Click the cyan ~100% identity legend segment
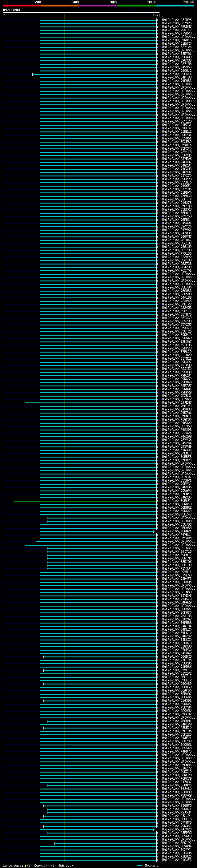The image size is (197, 868). tap(175, 6)
